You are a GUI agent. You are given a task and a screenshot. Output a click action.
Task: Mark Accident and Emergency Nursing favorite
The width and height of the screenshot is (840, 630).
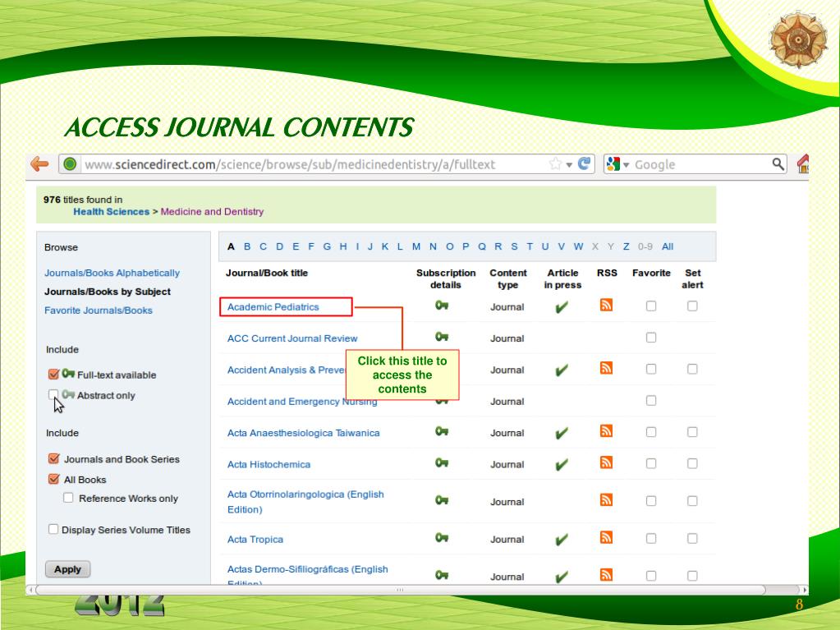click(x=651, y=401)
